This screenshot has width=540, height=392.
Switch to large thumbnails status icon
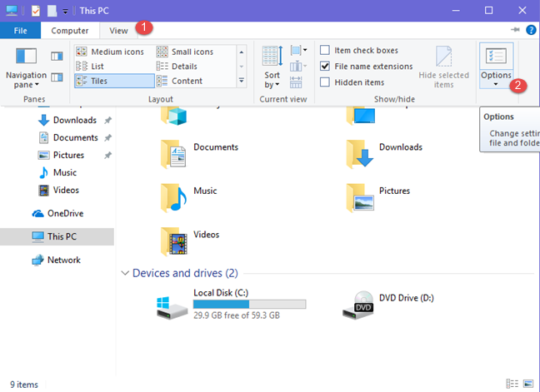tap(528, 384)
